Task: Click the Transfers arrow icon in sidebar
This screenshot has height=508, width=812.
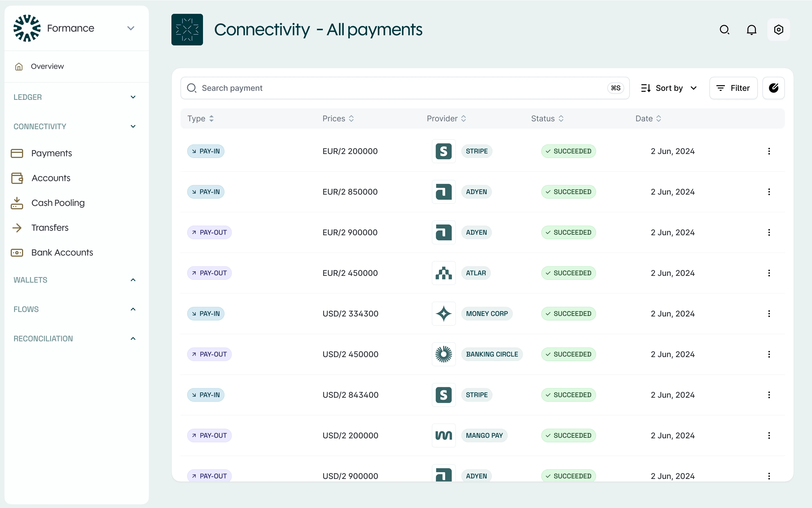Action: pos(17,228)
